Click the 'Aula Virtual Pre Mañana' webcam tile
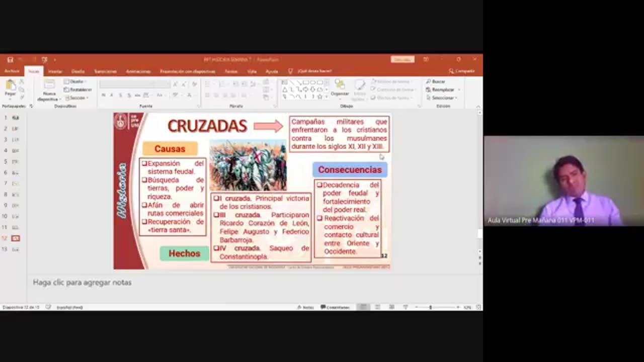The image size is (644, 362). pyautogui.click(x=563, y=181)
